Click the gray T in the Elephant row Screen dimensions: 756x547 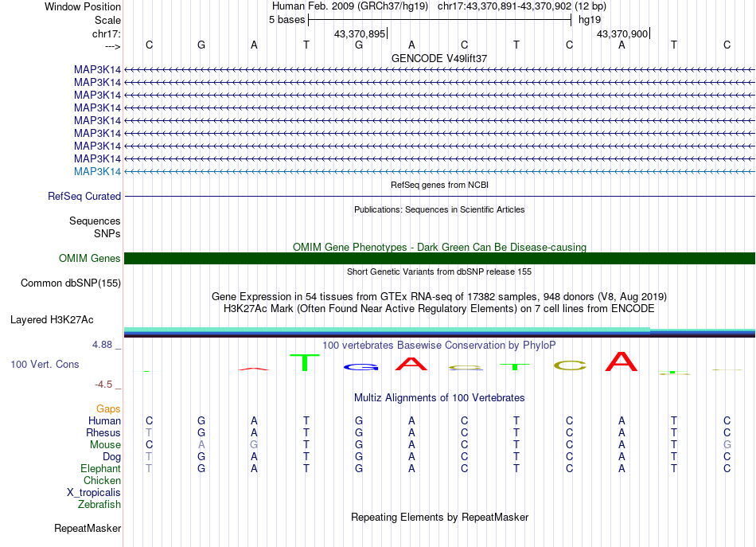coord(149,468)
